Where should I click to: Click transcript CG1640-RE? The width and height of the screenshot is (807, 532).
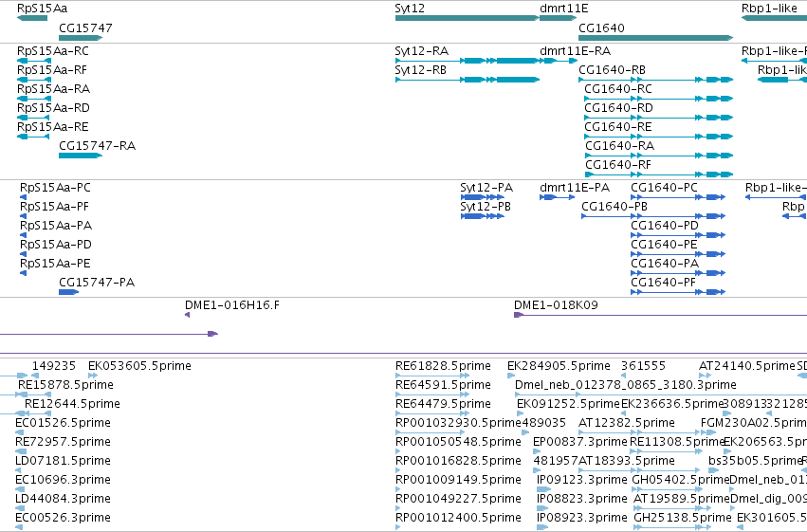click(x=659, y=137)
